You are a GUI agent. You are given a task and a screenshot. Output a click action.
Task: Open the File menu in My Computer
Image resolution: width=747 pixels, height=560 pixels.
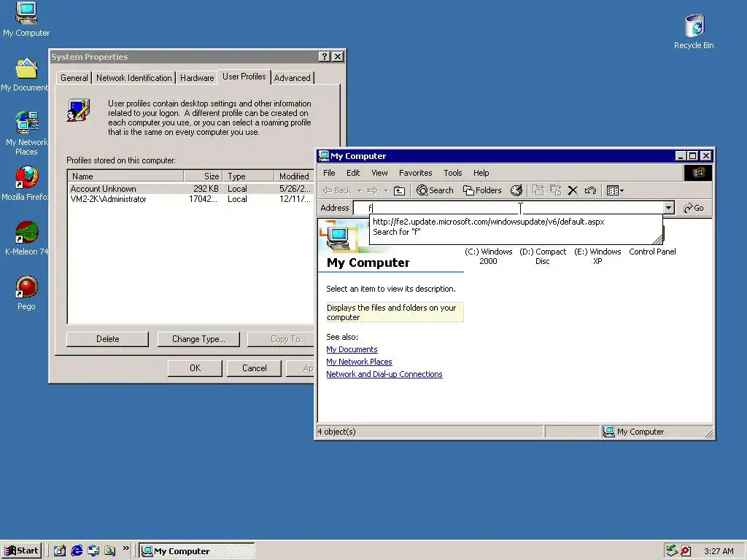pos(329,173)
